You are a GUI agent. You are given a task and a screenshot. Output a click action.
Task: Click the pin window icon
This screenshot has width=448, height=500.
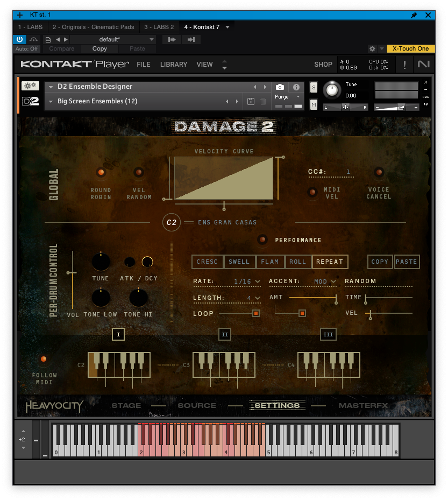(x=414, y=15)
